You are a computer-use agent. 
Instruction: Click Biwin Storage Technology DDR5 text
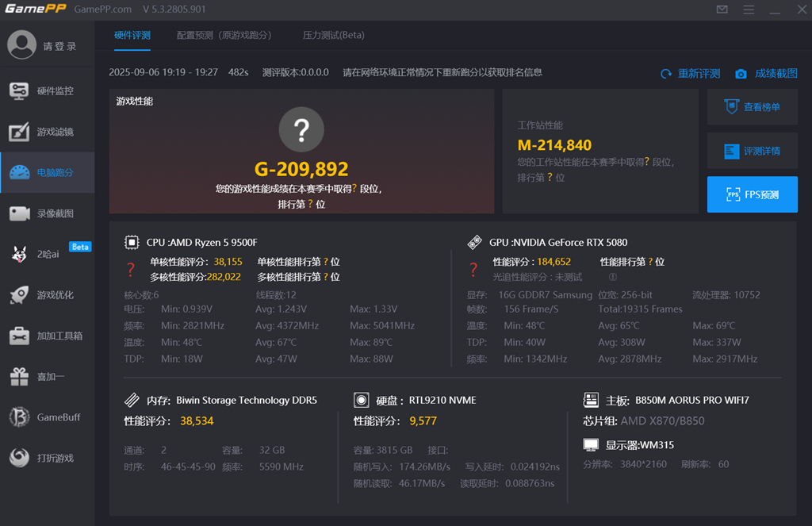click(x=247, y=400)
